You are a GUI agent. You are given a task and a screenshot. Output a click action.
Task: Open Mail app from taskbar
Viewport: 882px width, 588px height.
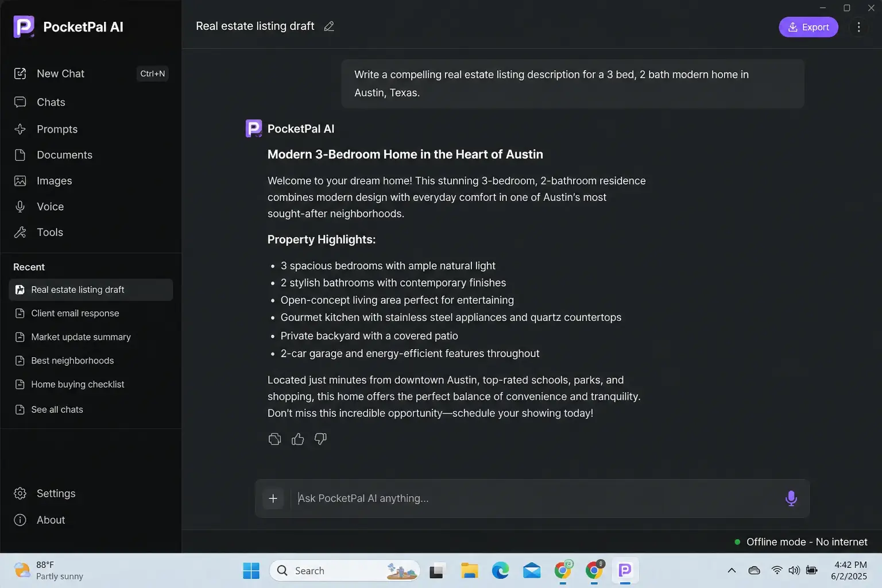(x=532, y=571)
